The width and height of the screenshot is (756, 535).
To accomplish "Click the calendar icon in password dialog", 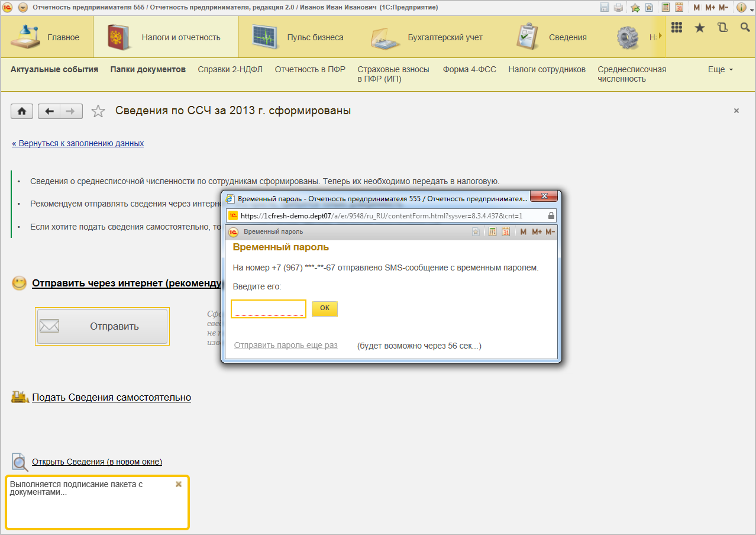I will pos(506,232).
